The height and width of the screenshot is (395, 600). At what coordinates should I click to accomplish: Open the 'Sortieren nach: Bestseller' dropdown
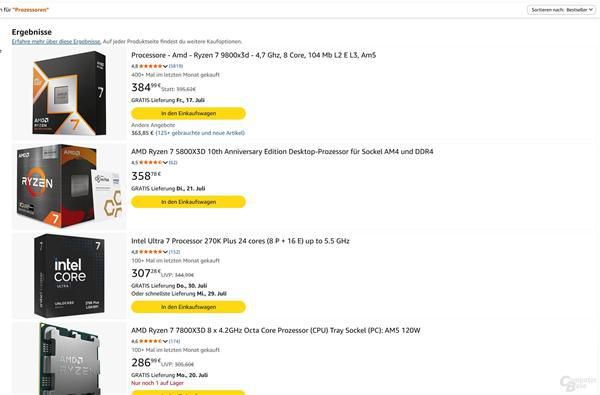tap(561, 10)
